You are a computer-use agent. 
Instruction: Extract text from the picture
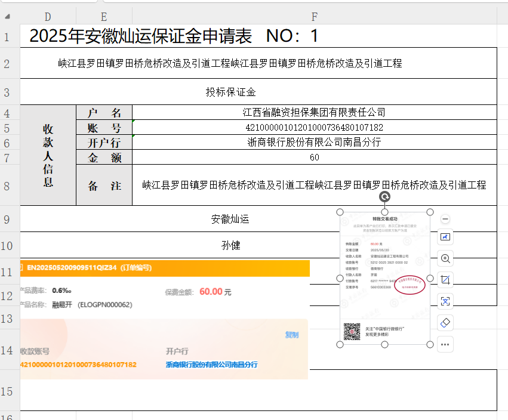click(445, 301)
